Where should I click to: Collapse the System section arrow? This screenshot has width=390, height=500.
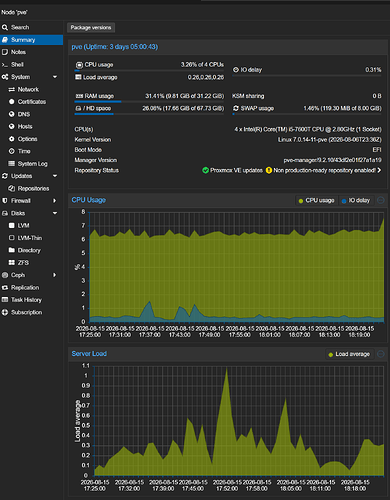(55, 77)
